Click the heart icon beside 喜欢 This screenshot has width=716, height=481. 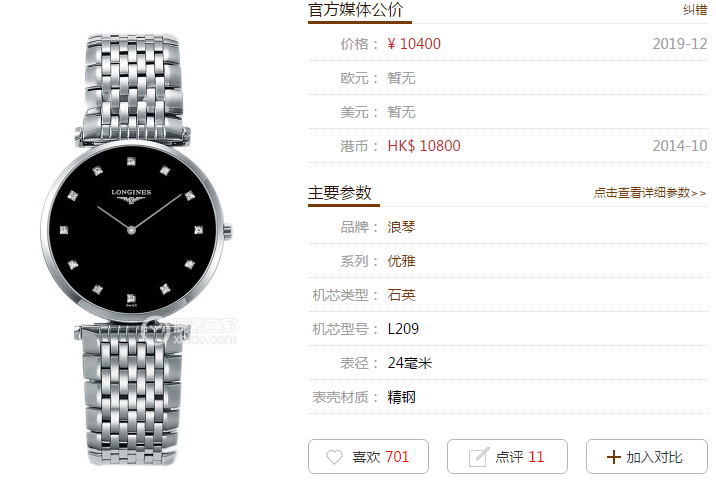pos(334,457)
